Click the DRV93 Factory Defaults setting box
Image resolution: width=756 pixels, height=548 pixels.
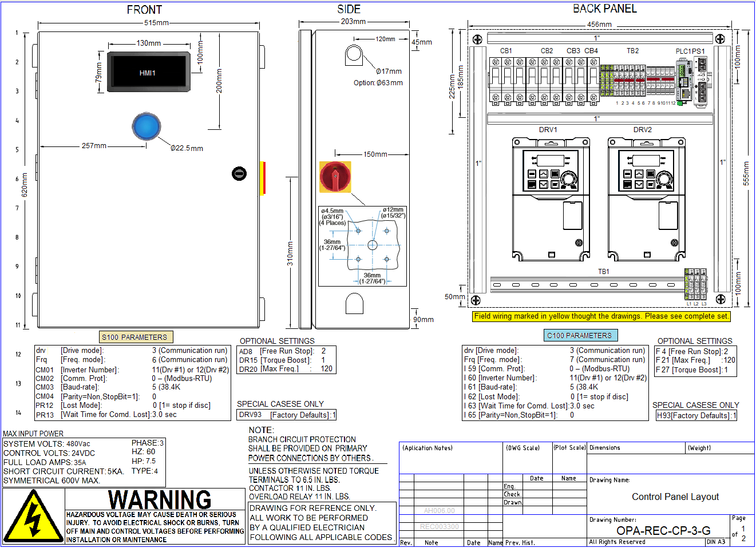pyautogui.click(x=287, y=415)
